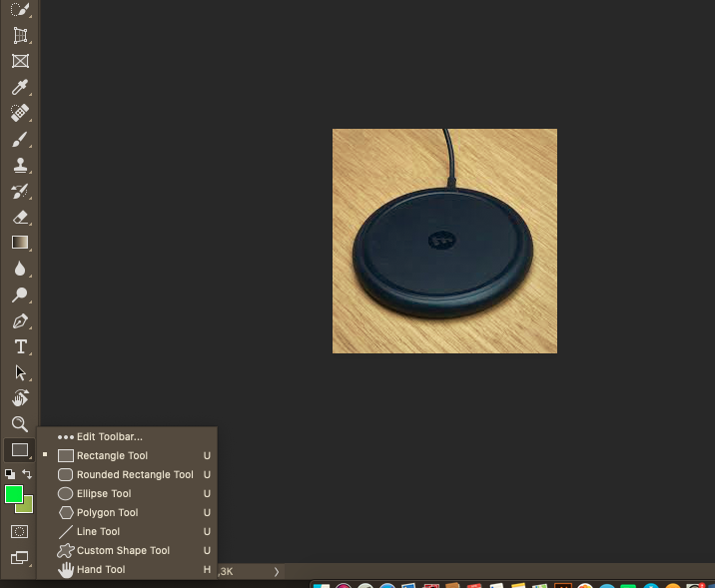Select the Rotate View hand tool
This screenshot has height=588, width=715.
(20, 398)
